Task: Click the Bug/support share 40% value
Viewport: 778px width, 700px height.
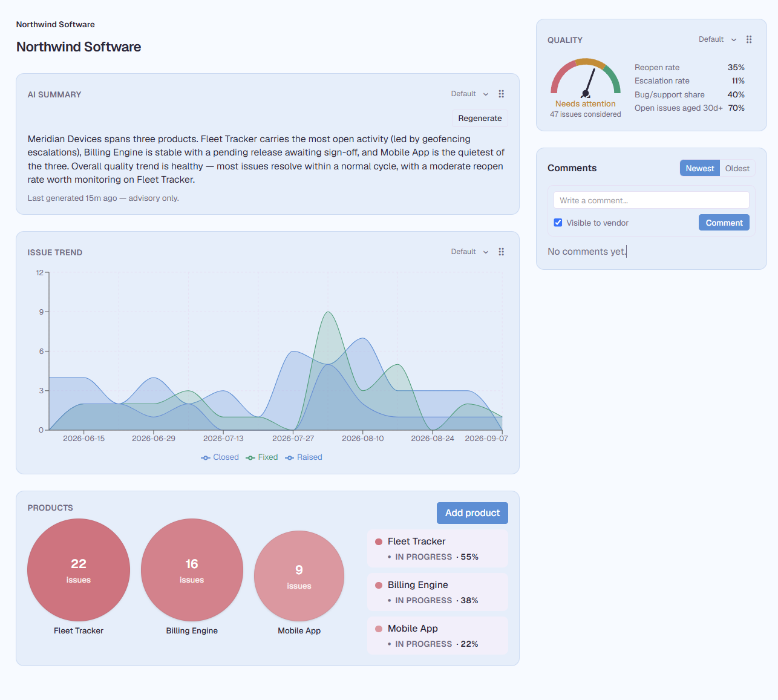Action: coord(736,95)
